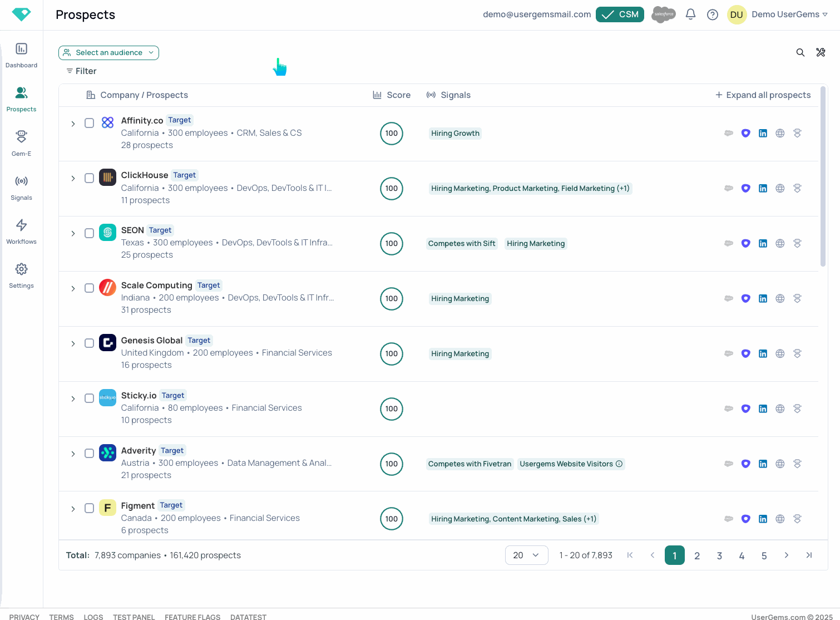Click the Filter button
The height and width of the screenshot is (620, 840).
81,71
